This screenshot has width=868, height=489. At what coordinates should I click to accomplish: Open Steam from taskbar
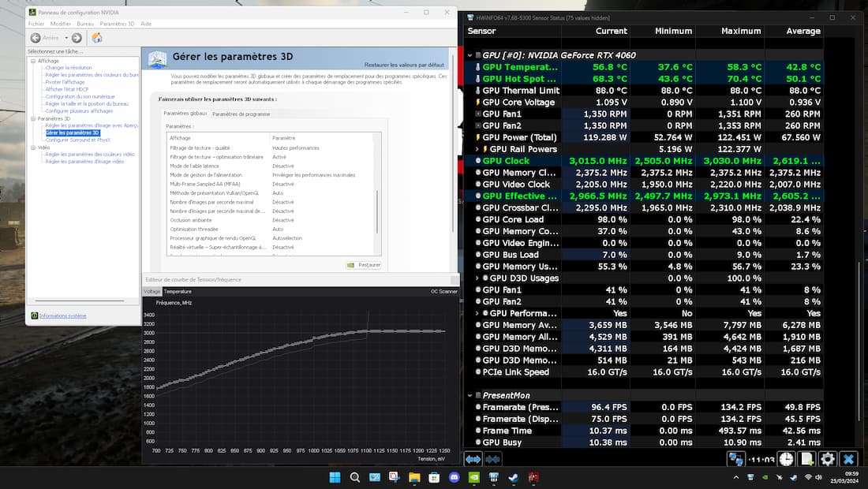(513, 477)
